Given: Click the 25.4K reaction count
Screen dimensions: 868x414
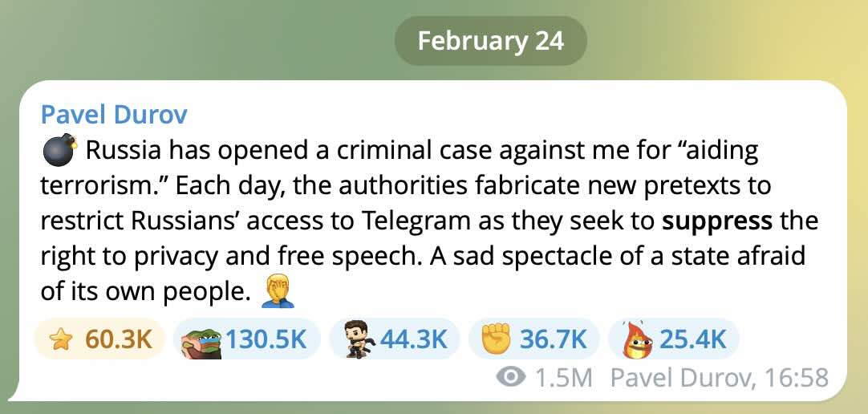Looking at the screenshot, I should click(694, 339).
